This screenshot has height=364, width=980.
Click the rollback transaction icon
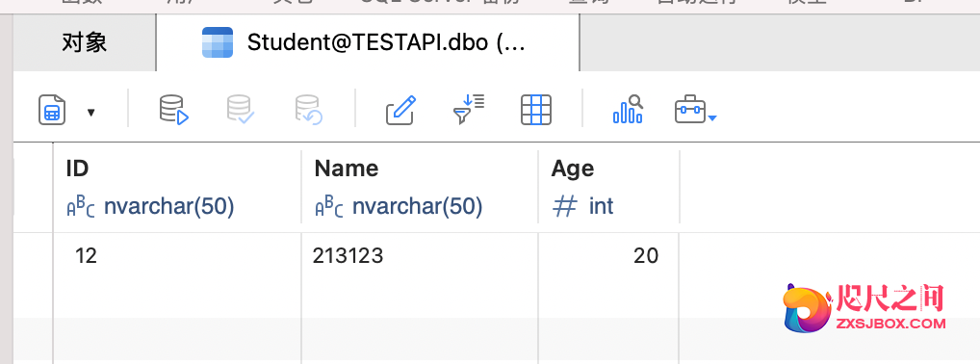[x=309, y=110]
